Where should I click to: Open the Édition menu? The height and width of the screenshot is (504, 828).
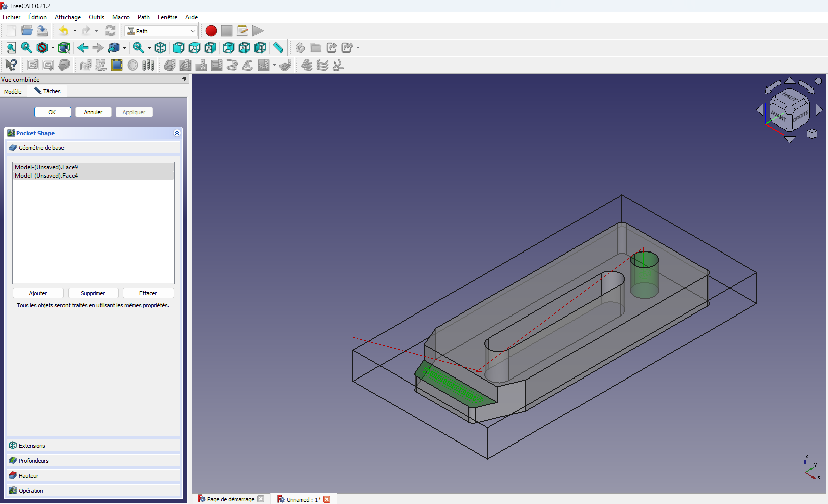pyautogui.click(x=37, y=17)
